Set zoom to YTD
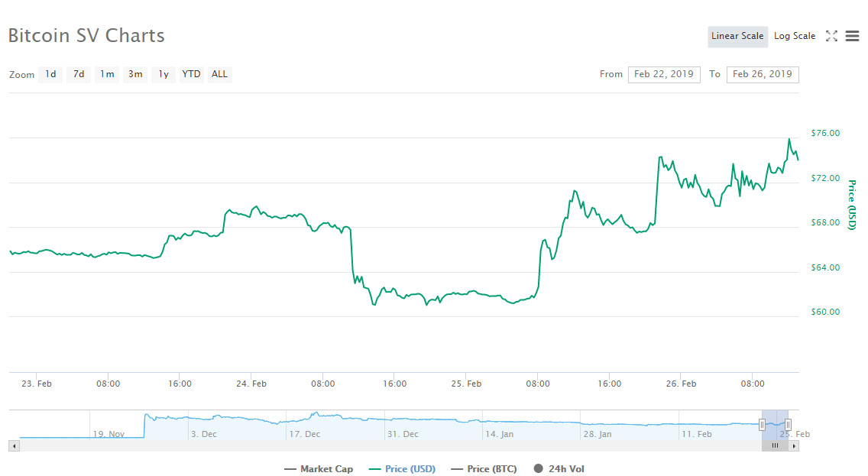The image size is (868, 476). (x=191, y=74)
